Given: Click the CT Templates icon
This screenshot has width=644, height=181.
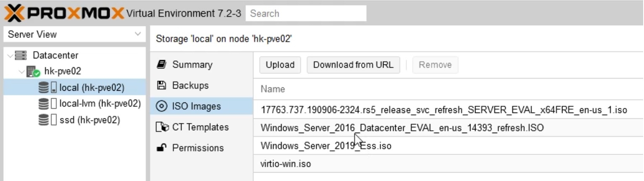Looking at the screenshot, I should coord(161,127).
